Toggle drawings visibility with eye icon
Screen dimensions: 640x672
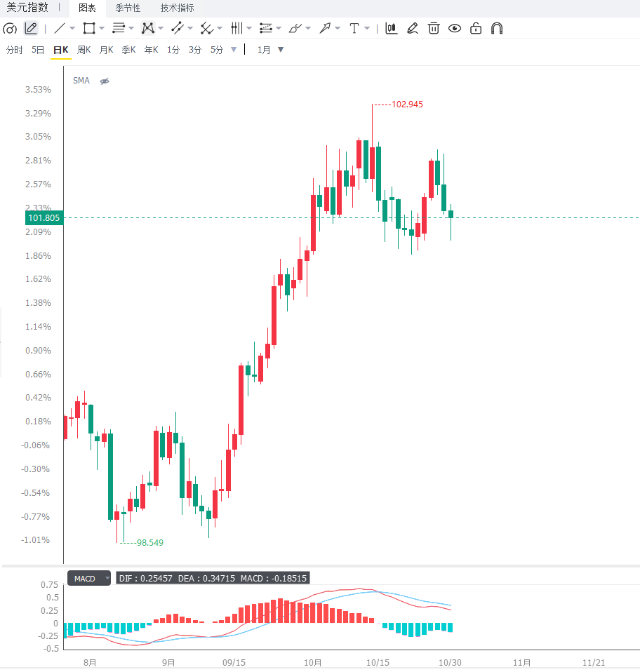[x=455, y=29]
